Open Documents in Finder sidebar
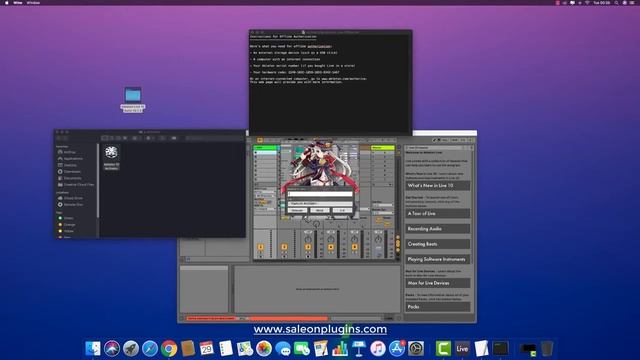Image resolution: width=640 pixels, height=360 pixels. pyautogui.click(x=72, y=178)
